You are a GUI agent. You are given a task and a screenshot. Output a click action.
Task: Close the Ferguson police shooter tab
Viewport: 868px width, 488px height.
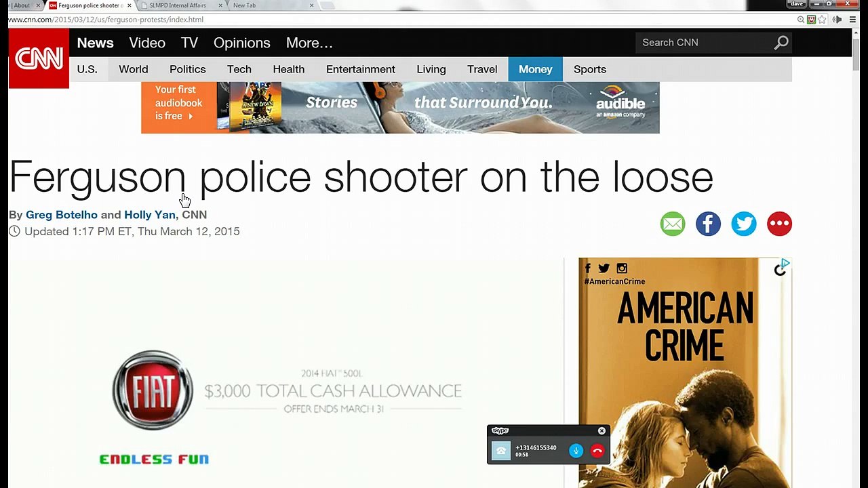[129, 5]
